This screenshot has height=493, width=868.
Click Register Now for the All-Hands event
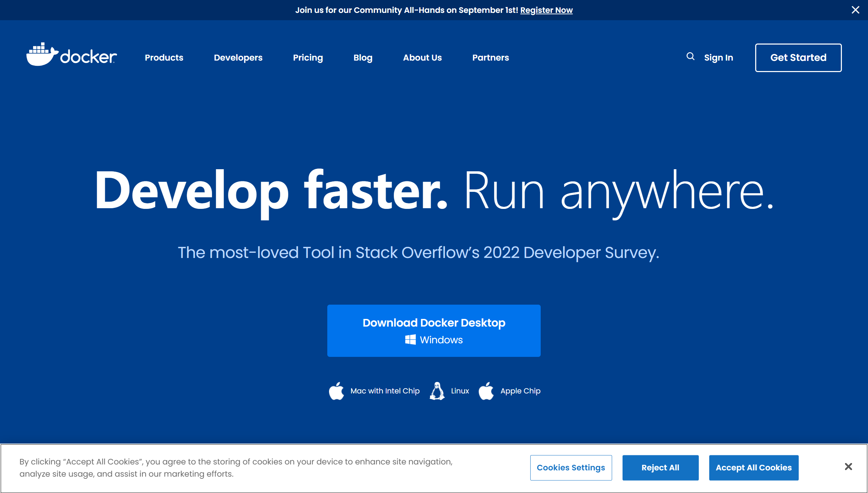(546, 10)
